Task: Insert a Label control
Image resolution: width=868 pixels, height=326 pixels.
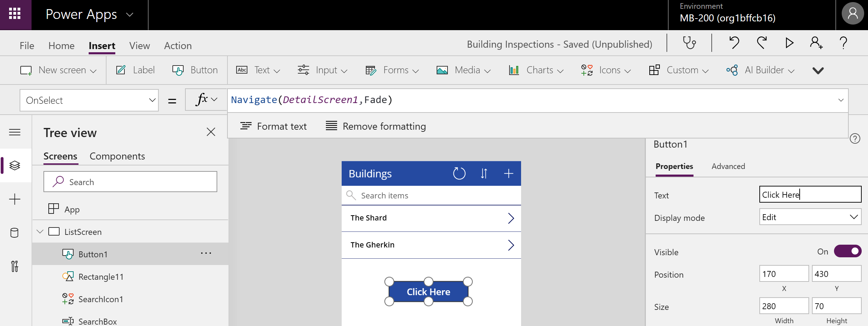Action: tap(135, 70)
